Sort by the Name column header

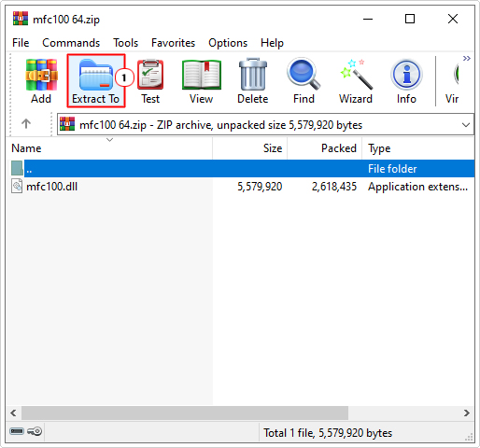[x=109, y=148]
